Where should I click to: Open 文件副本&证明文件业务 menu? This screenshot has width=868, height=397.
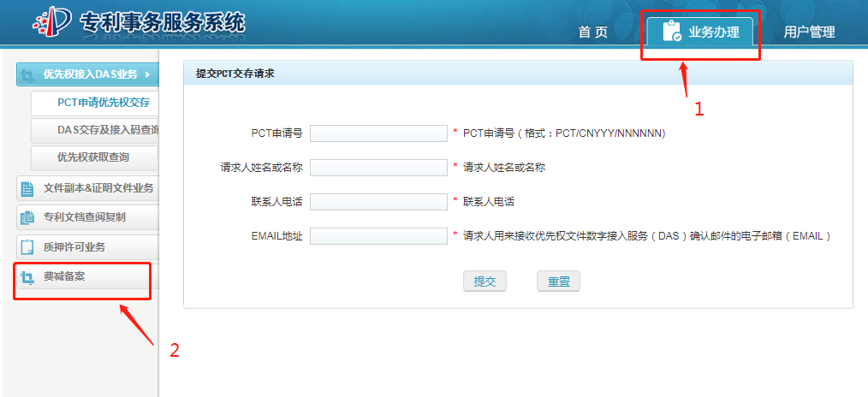click(x=88, y=188)
